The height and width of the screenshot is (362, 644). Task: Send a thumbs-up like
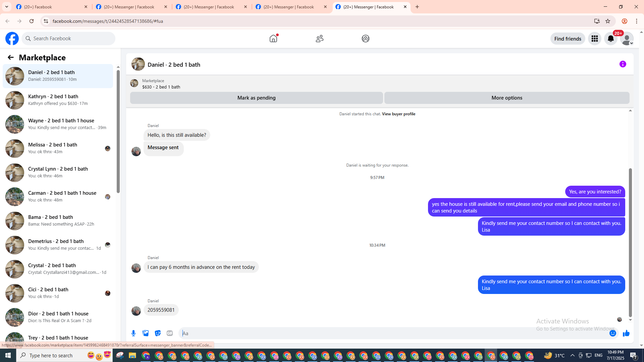coord(626,333)
